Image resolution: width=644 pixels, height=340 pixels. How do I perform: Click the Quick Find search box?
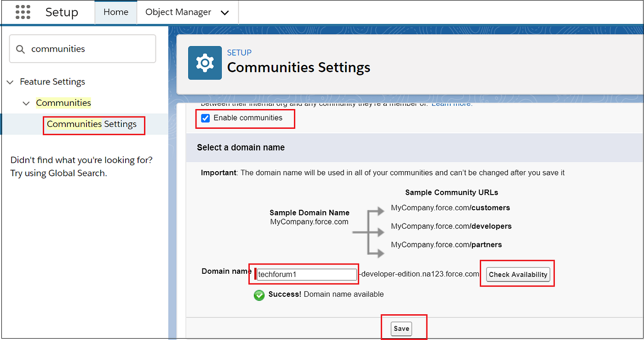coord(82,48)
